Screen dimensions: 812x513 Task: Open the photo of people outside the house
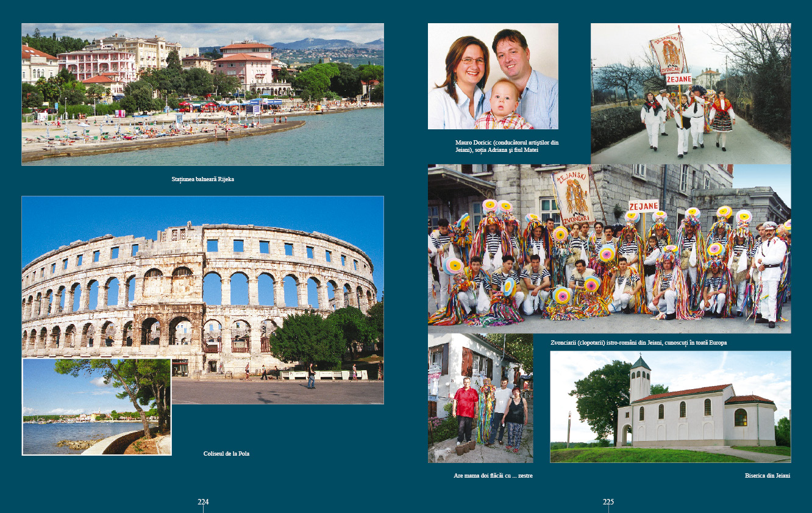pos(480,398)
